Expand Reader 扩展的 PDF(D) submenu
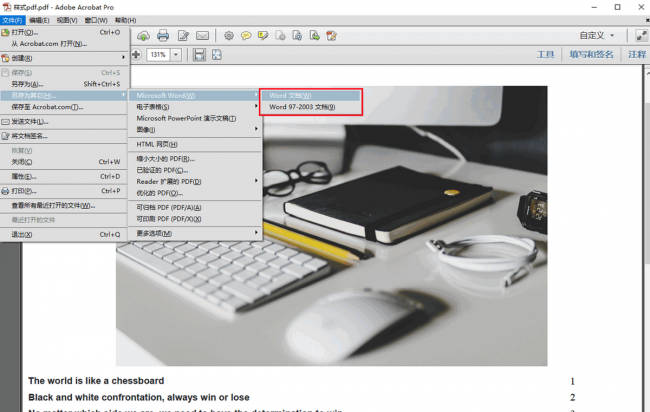650x412 pixels. click(x=195, y=182)
